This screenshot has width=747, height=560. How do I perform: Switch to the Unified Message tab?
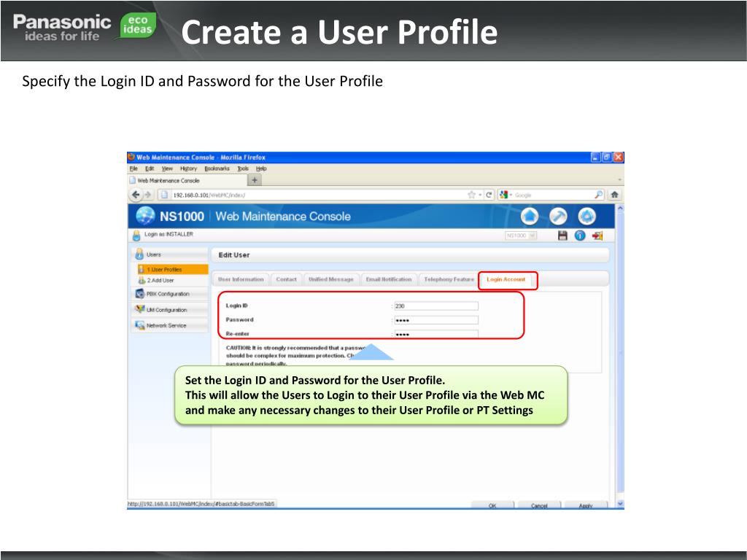click(331, 279)
